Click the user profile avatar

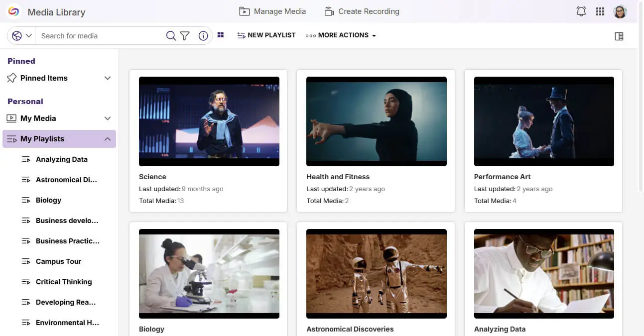(x=620, y=11)
